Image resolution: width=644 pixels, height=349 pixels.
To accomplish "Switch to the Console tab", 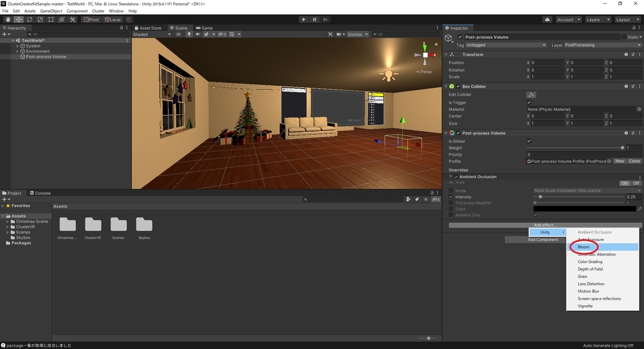I will [x=40, y=193].
